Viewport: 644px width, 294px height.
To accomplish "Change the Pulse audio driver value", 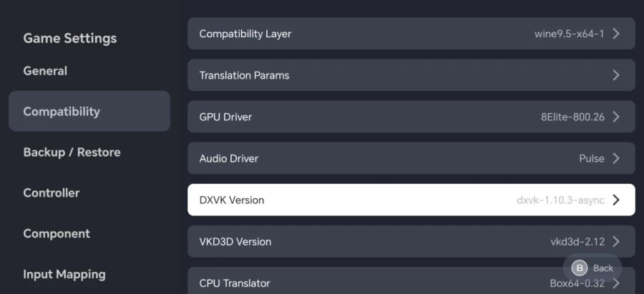I will point(592,159).
